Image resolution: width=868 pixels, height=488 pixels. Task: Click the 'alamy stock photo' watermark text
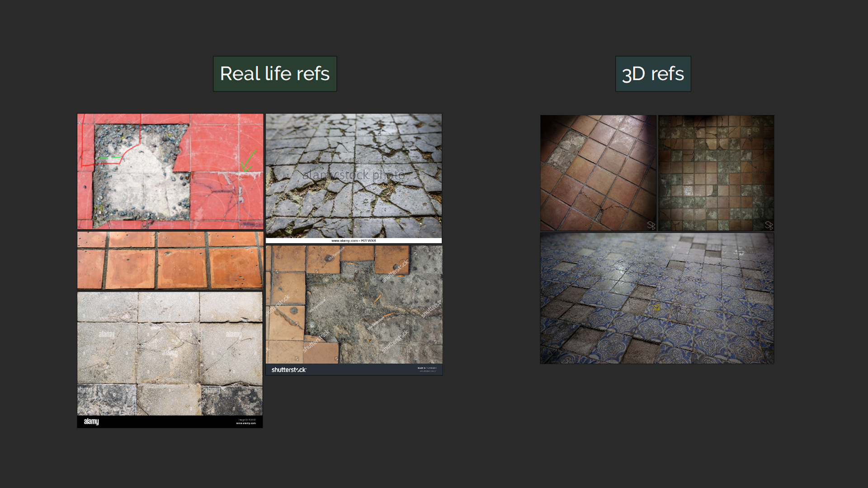click(354, 175)
